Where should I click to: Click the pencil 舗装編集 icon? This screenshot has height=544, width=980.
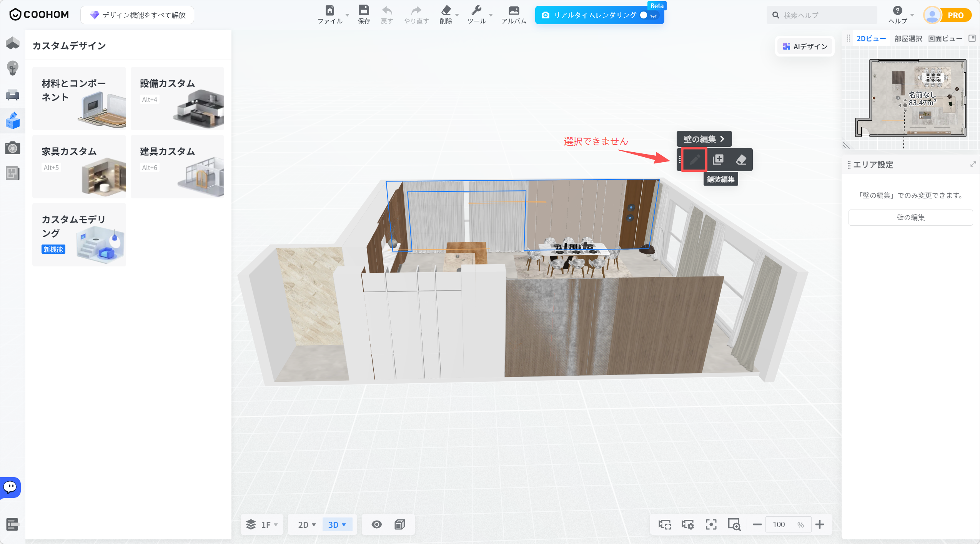[694, 160]
